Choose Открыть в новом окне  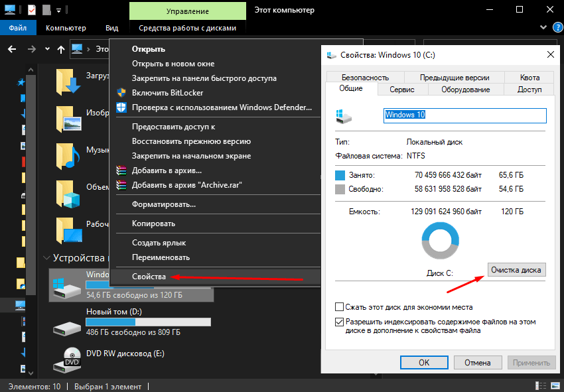[x=173, y=64]
